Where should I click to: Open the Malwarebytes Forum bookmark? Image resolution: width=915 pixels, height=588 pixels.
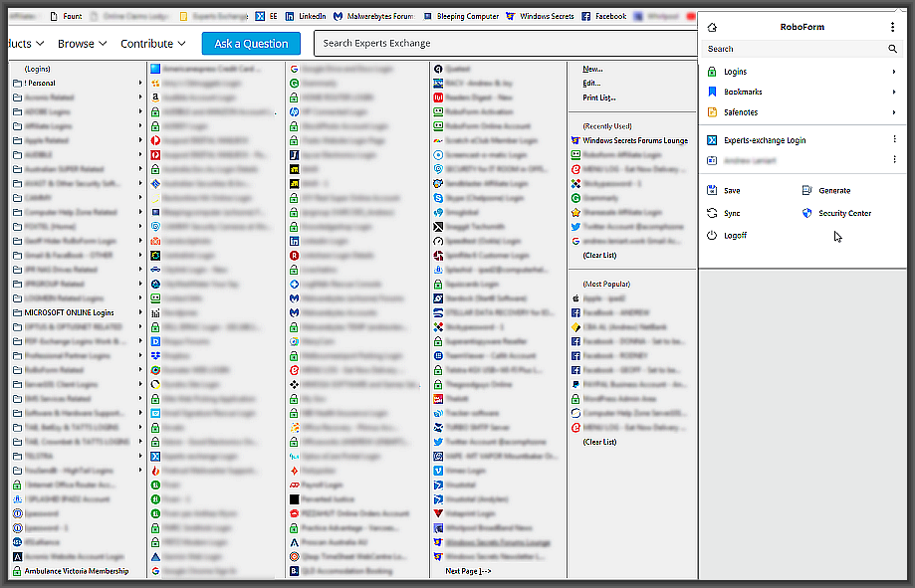click(373, 16)
